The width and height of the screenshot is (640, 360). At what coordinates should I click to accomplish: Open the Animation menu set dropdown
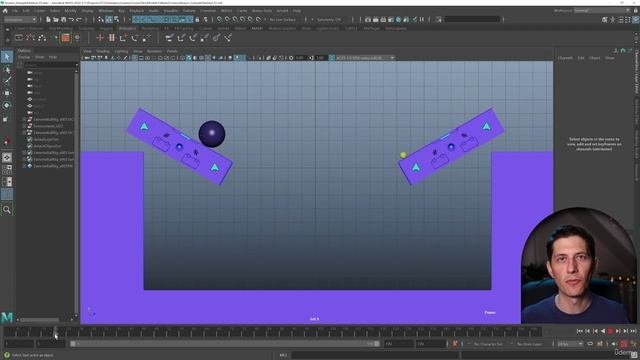20,19
